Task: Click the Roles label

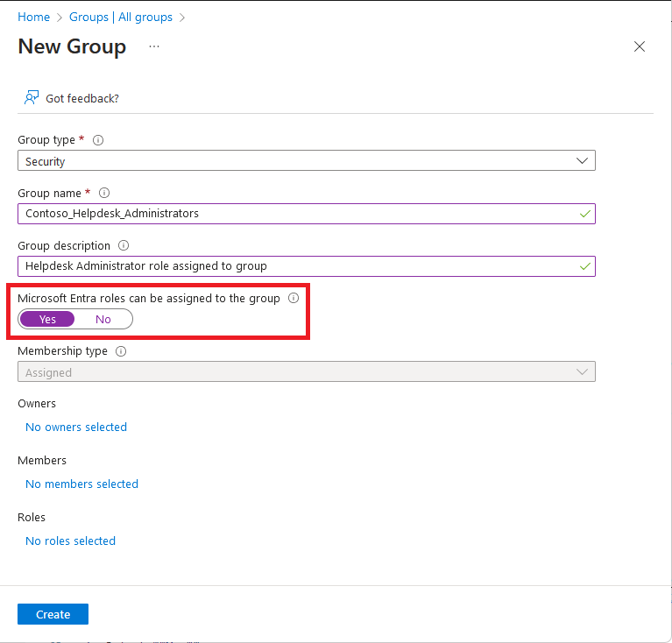Action: click(x=32, y=518)
